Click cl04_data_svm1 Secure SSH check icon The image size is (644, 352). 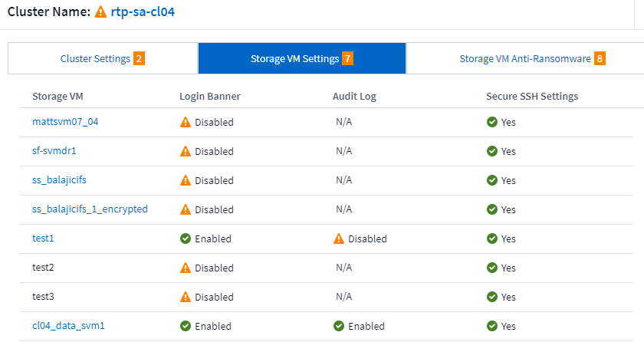(492, 326)
